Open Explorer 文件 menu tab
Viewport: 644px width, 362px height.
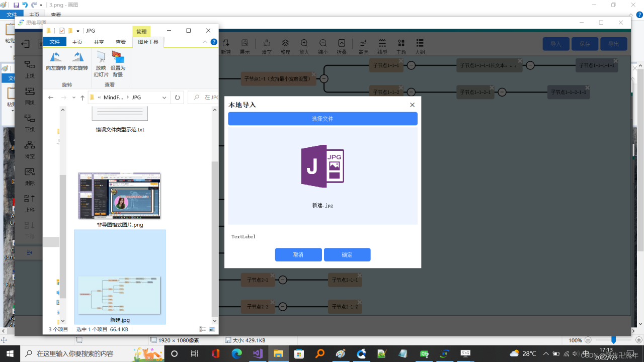tap(55, 42)
